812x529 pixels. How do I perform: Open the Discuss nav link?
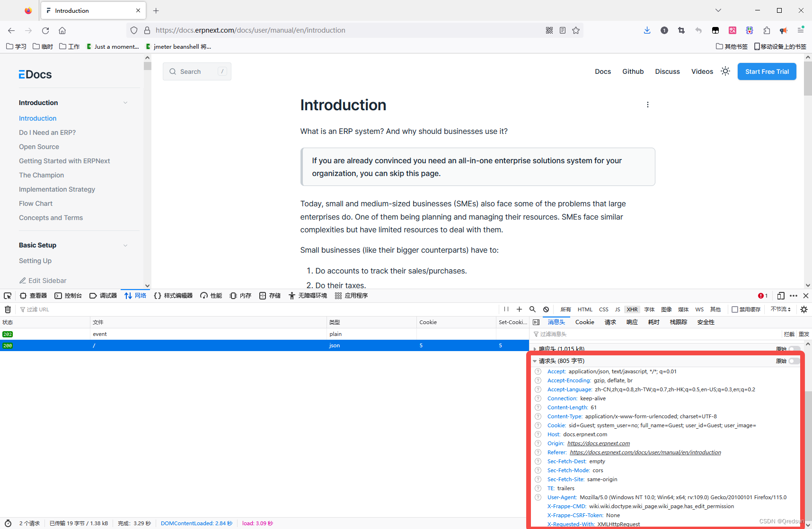[x=668, y=71]
